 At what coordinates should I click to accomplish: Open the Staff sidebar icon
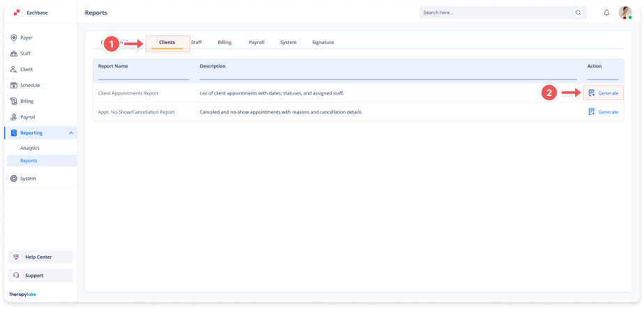click(13, 54)
